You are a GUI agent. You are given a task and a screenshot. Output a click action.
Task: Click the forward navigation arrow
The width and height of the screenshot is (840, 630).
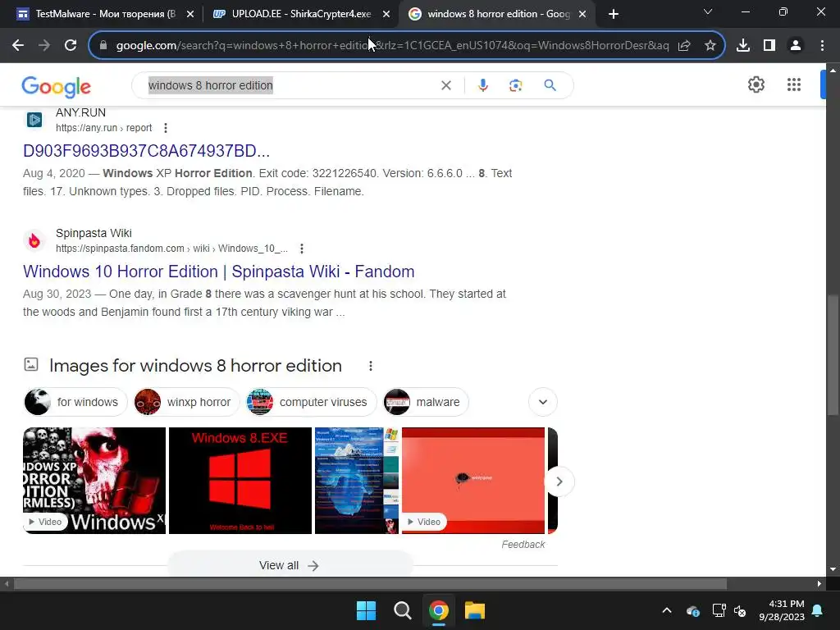[44, 46]
